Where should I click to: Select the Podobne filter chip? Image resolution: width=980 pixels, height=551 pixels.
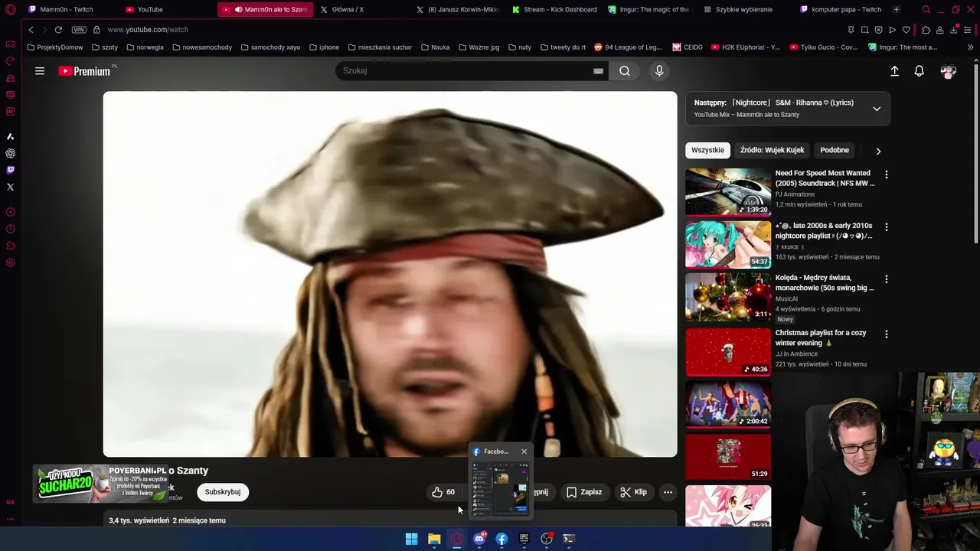pos(835,150)
